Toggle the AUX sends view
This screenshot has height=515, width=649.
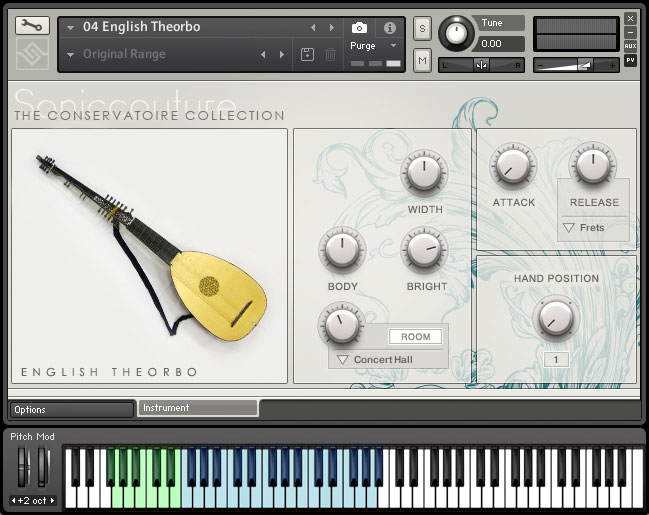(630, 46)
